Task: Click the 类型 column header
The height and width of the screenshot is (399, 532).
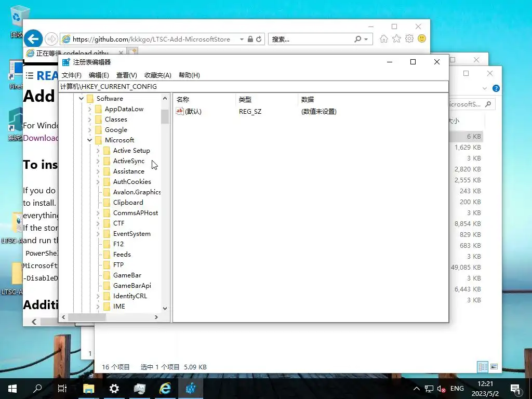Action: point(267,99)
